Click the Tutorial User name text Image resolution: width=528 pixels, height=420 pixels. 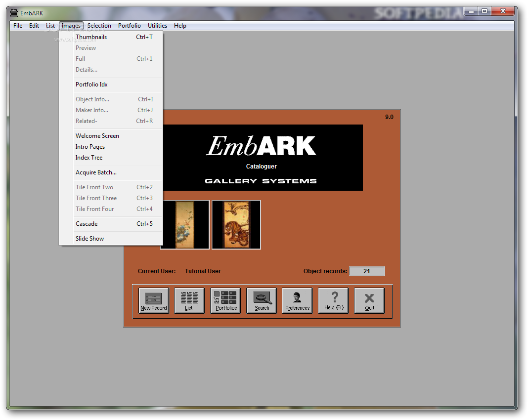(203, 271)
